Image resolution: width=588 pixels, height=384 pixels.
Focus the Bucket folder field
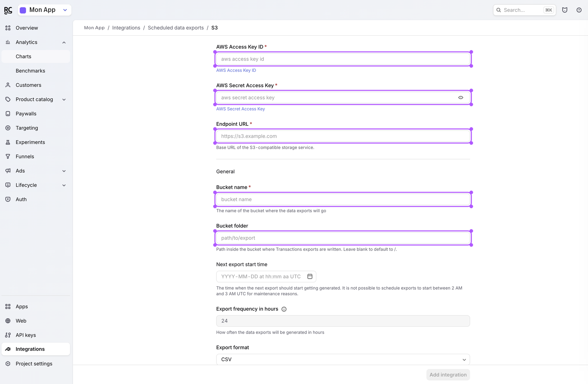(343, 238)
